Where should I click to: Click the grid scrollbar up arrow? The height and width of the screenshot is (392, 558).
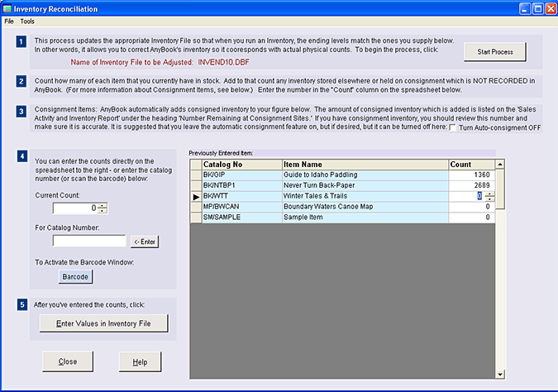tap(499, 165)
